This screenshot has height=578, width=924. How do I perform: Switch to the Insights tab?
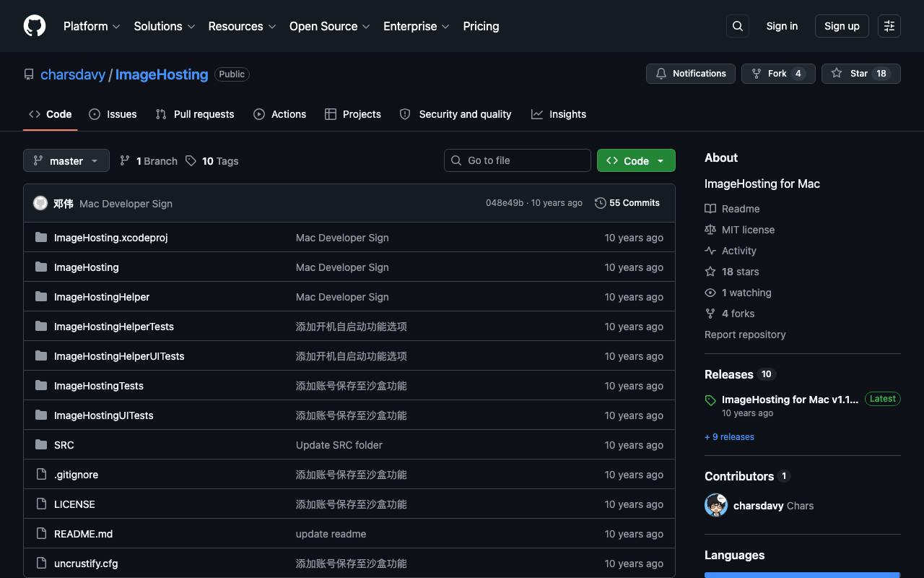point(559,114)
